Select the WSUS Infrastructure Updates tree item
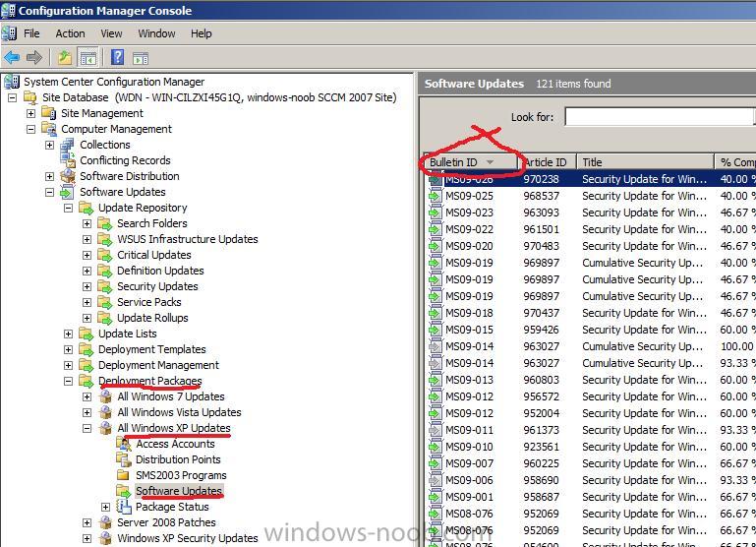This screenshot has height=547, width=756. pos(188,239)
